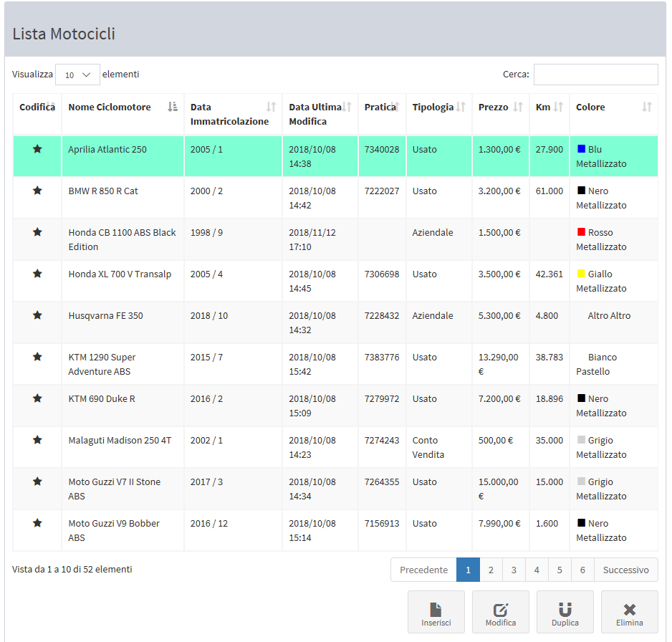672x642 pixels.
Task: Click the red swatch on Honda CB 1100 row
Action: [x=582, y=232]
